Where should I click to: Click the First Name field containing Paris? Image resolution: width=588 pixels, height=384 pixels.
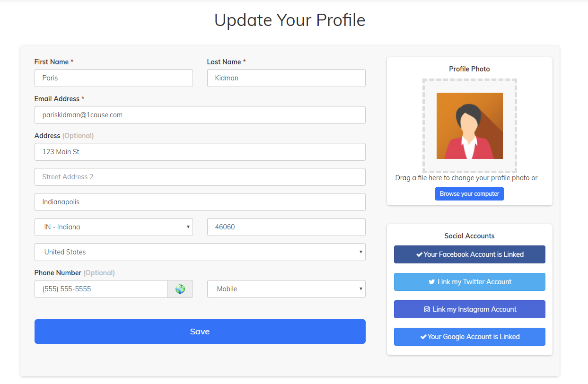click(x=114, y=78)
